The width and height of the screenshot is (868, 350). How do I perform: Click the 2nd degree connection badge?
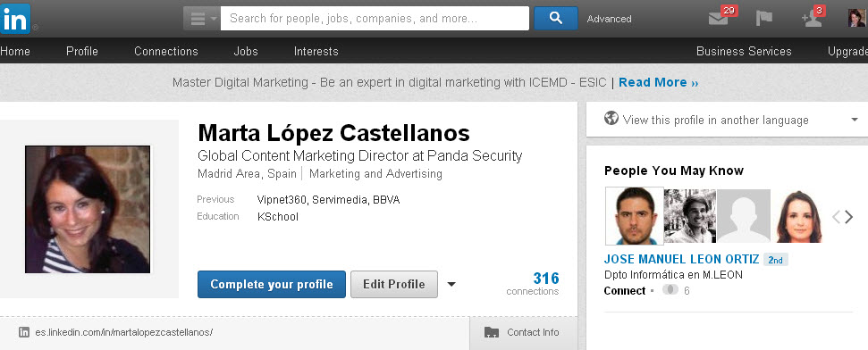[776, 260]
